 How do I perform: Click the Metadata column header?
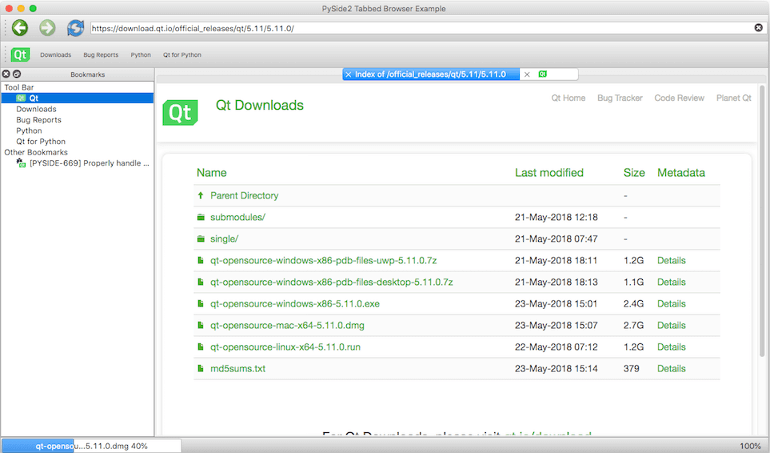[x=681, y=172]
